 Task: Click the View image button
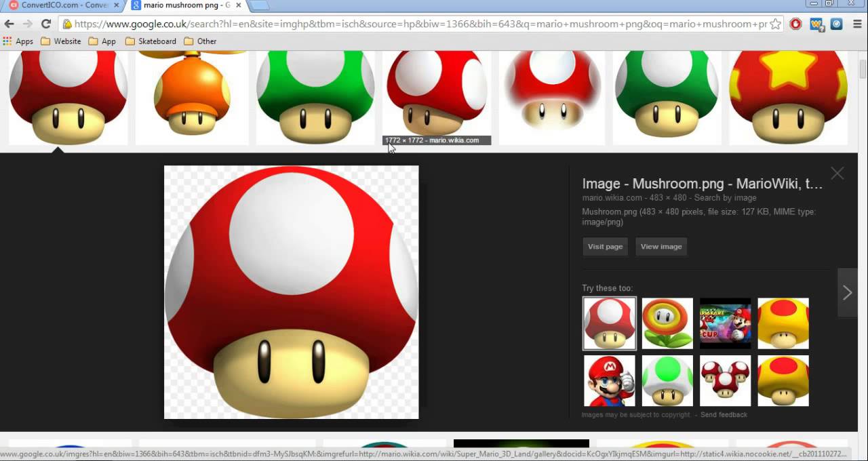click(x=660, y=246)
